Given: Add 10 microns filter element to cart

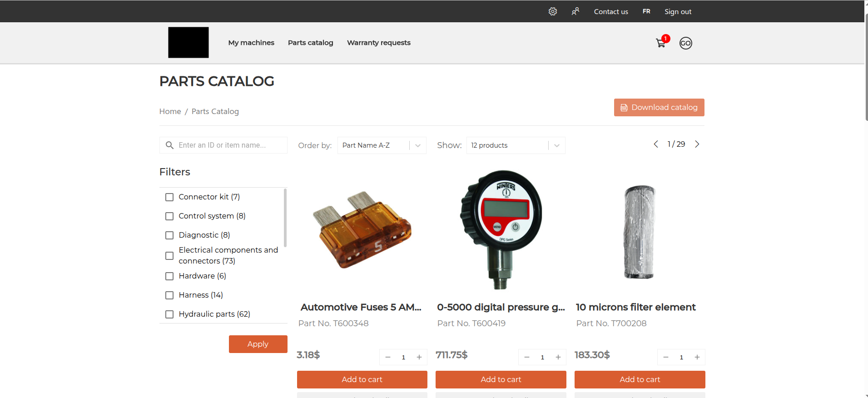Looking at the screenshot, I should click(x=640, y=379).
